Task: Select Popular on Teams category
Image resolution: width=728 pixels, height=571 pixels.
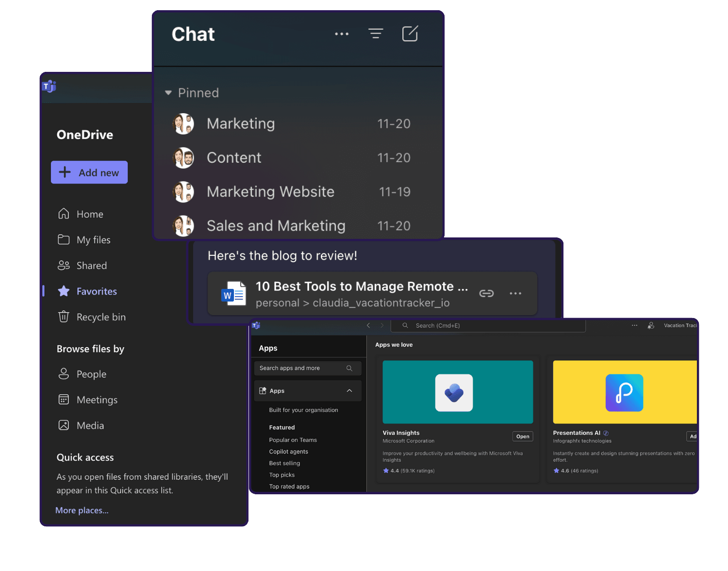Action: point(293,440)
